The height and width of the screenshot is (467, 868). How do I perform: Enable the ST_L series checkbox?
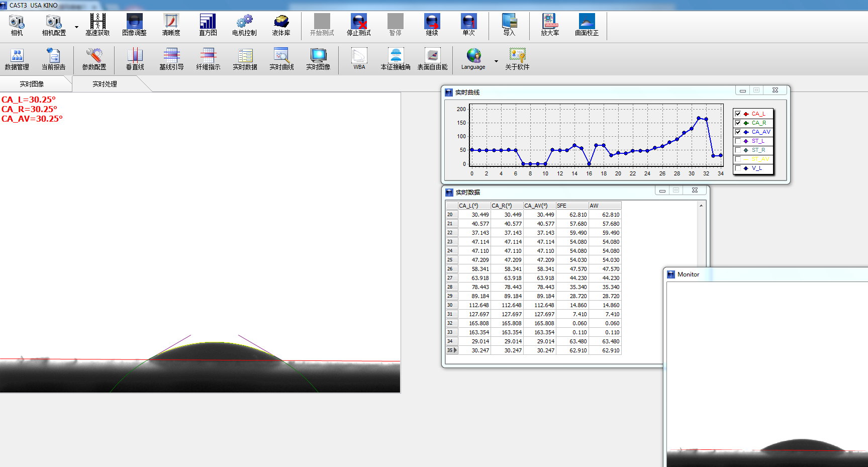738,141
